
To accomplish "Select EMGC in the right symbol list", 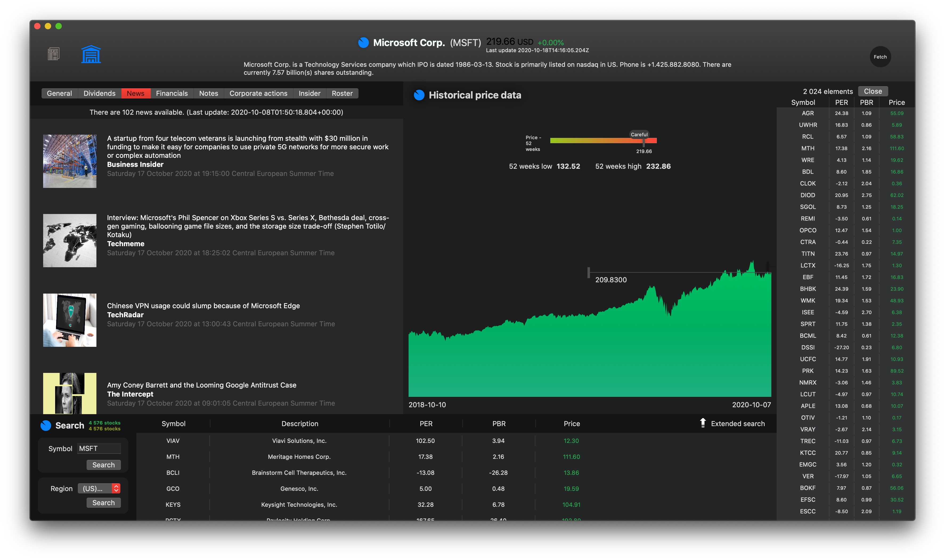I will pyautogui.click(x=846, y=464).
